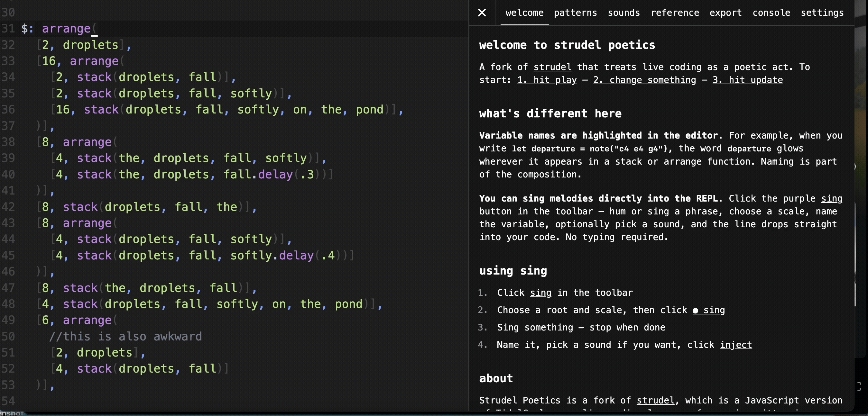Viewport: 868px width, 416px height.
Task: Click the underlined sing link in the paragraph
Action: tap(832, 198)
